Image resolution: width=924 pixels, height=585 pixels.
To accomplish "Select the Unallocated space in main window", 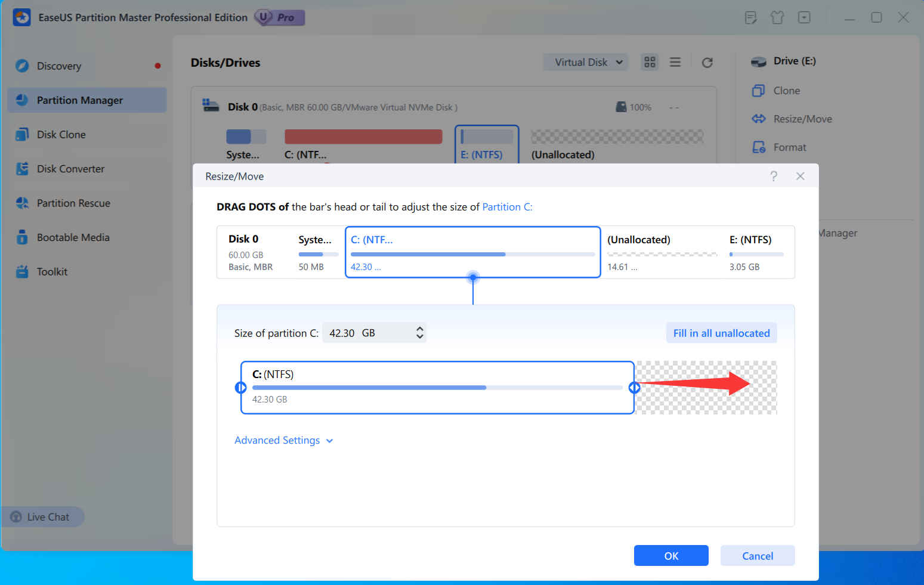I will pos(617,144).
